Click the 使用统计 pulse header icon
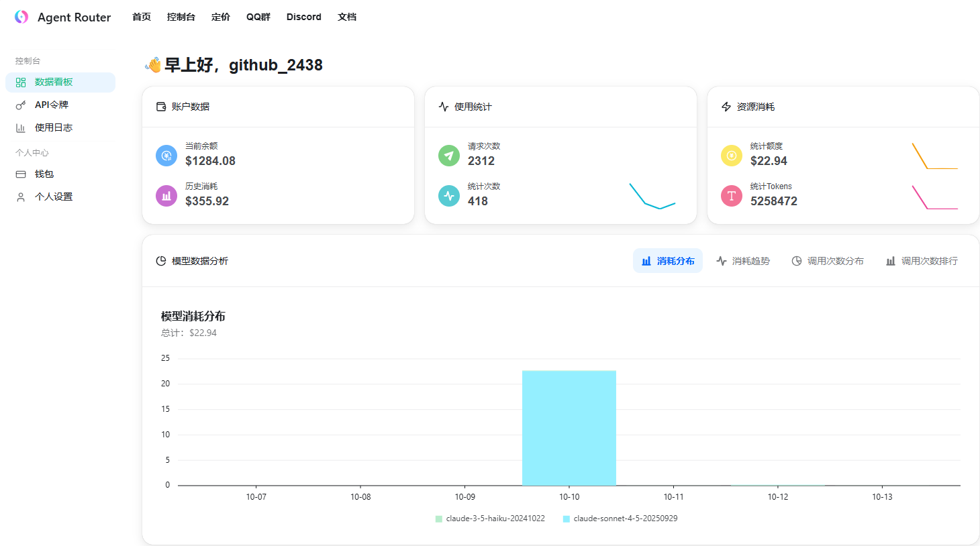Image resolution: width=980 pixels, height=546 pixels. coord(444,107)
